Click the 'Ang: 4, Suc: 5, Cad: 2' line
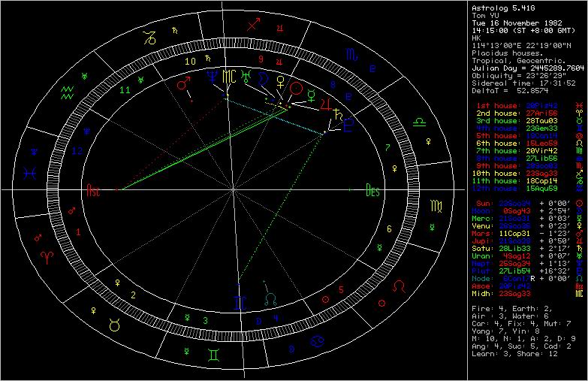Image resolution: width=588 pixels, height=381 pixels. 521,346
